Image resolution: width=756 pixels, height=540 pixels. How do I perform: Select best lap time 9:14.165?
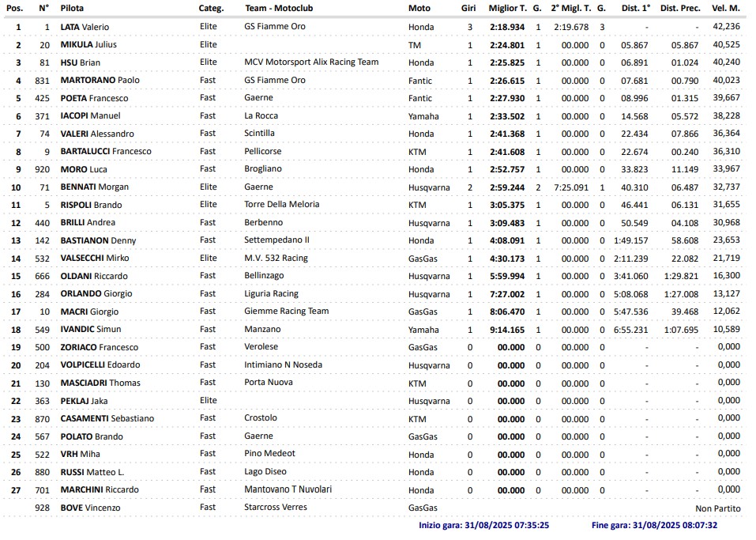[x=507, y=330]
